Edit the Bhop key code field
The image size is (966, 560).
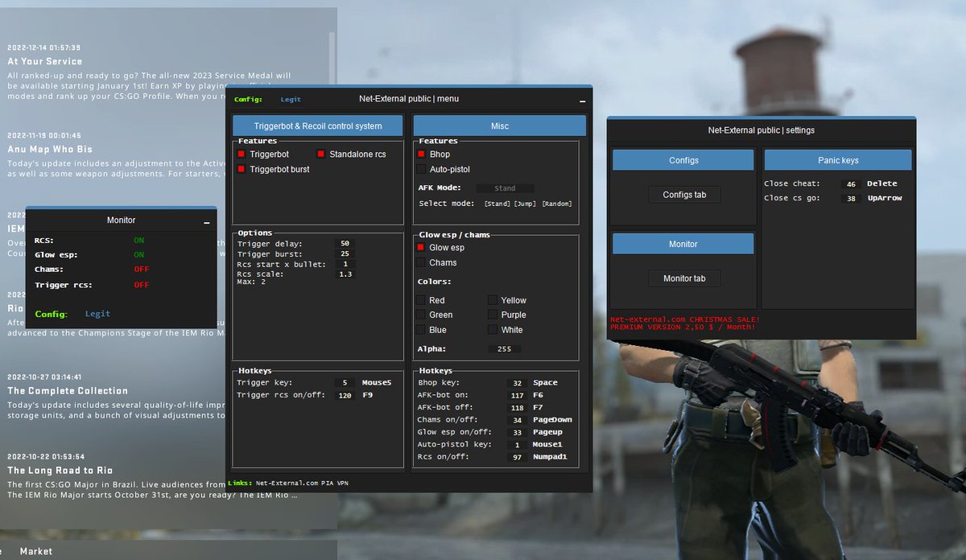point(518,383)
